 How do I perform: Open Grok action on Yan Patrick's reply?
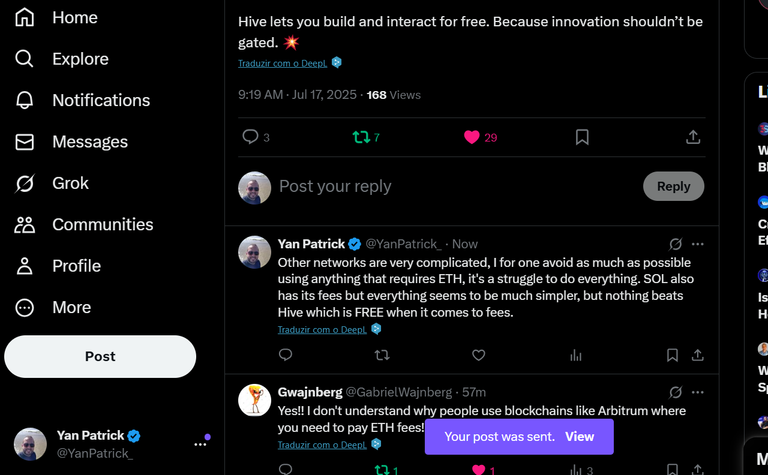click(675, 244)
